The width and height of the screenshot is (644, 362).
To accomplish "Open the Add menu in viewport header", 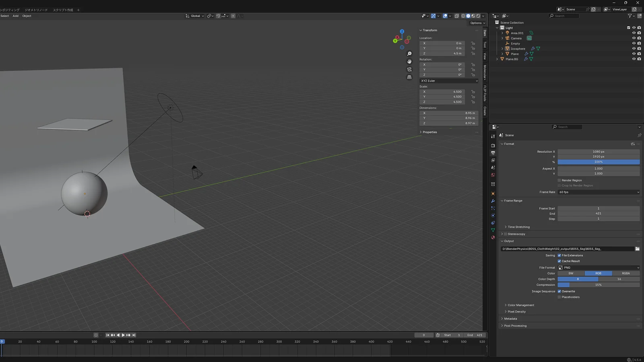I will tap(15, 16).
